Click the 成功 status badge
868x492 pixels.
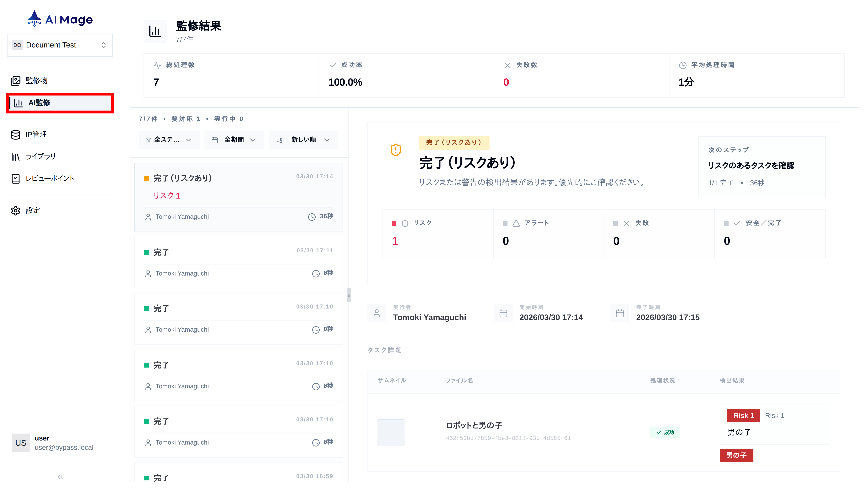coord(665,432)
